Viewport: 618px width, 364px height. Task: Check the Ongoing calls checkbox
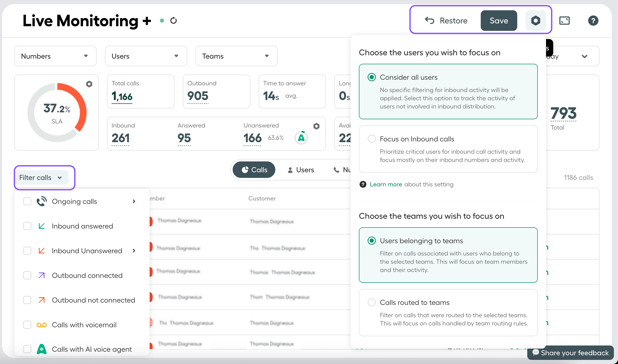click(27, 201)
